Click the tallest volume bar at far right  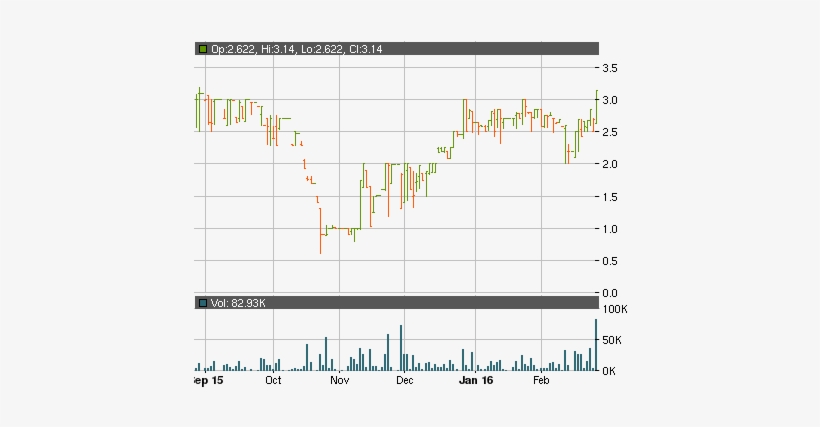pyautogui.click(x=596, y=345)
